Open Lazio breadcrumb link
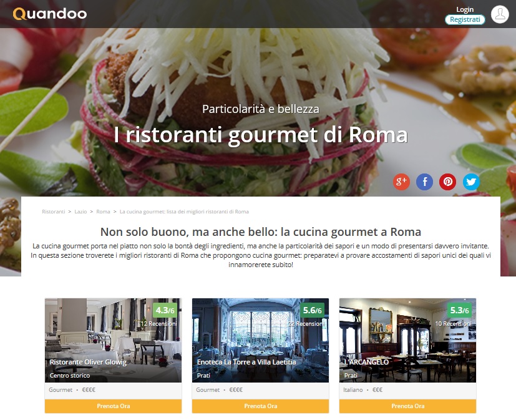Screen dimensions: 516x420 click(x=80, y=212)
